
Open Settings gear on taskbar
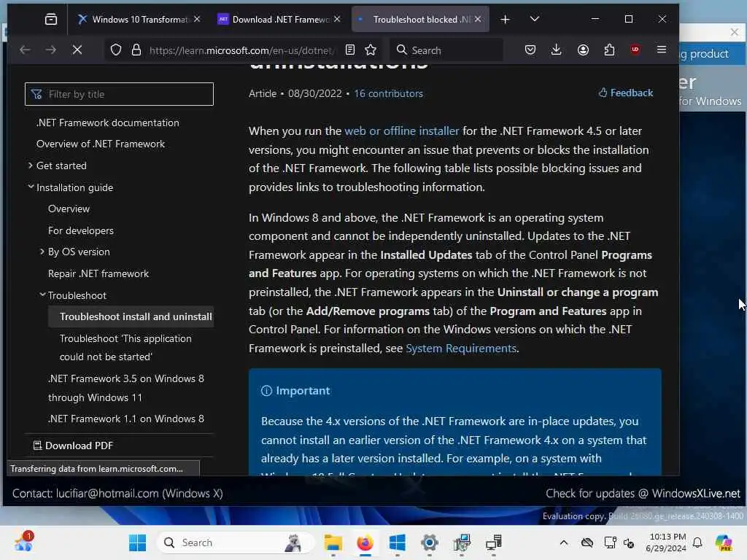[x=429, y=542]
